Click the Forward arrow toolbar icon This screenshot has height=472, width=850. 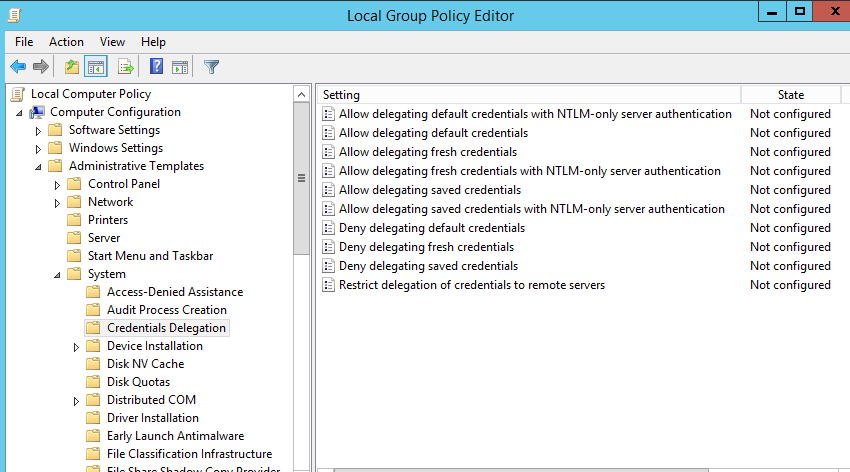pos(41,67)
